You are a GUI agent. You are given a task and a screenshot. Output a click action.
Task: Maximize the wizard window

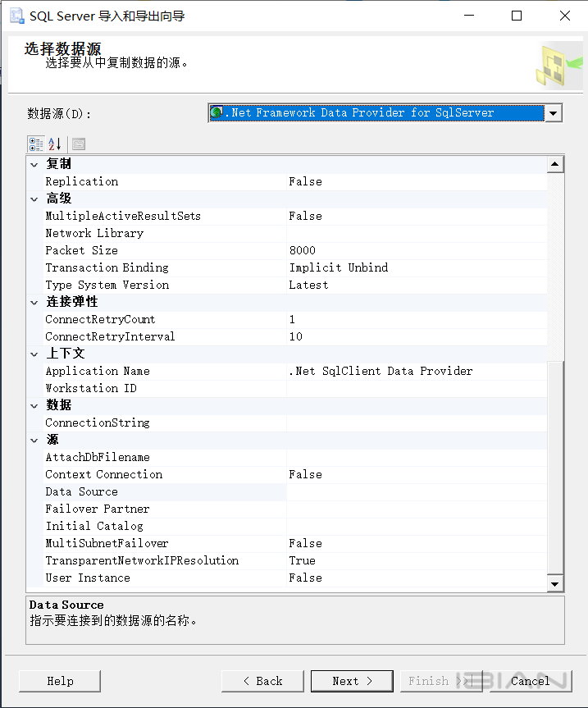(x=517, y=16)
